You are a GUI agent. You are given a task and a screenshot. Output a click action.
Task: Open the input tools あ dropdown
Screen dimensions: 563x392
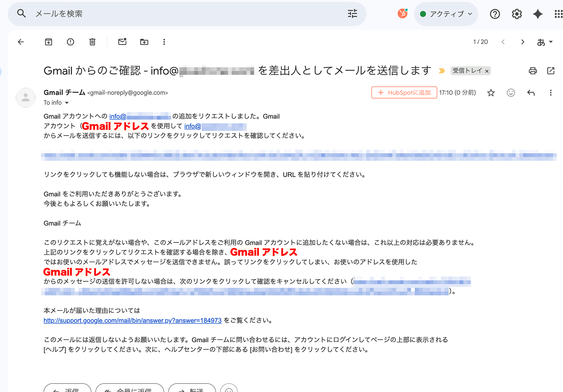click(545, 42)
